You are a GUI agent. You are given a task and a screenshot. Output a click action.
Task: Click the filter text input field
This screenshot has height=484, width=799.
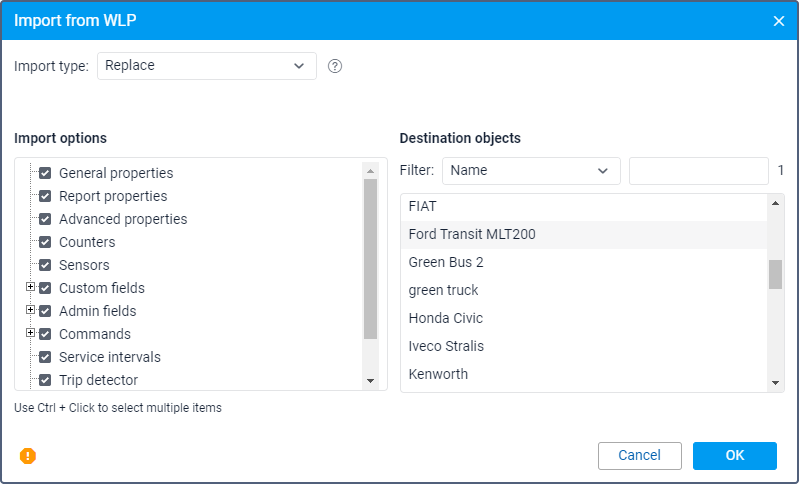pyautogui.click(x=698, y=171)
